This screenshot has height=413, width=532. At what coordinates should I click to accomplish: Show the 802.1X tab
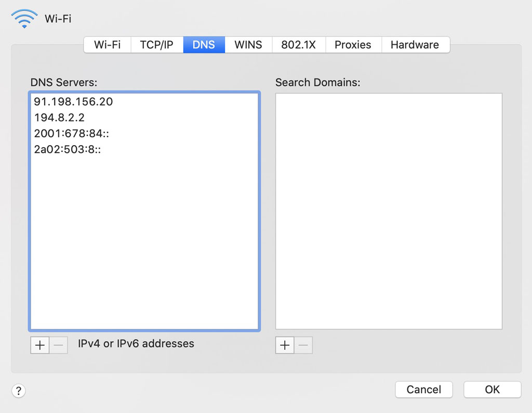[298, 45]
